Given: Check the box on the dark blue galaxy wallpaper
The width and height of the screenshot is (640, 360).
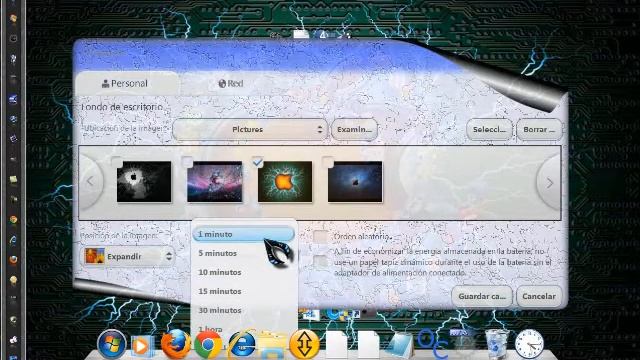Looking at the screenshot, I should click(327, 162).
